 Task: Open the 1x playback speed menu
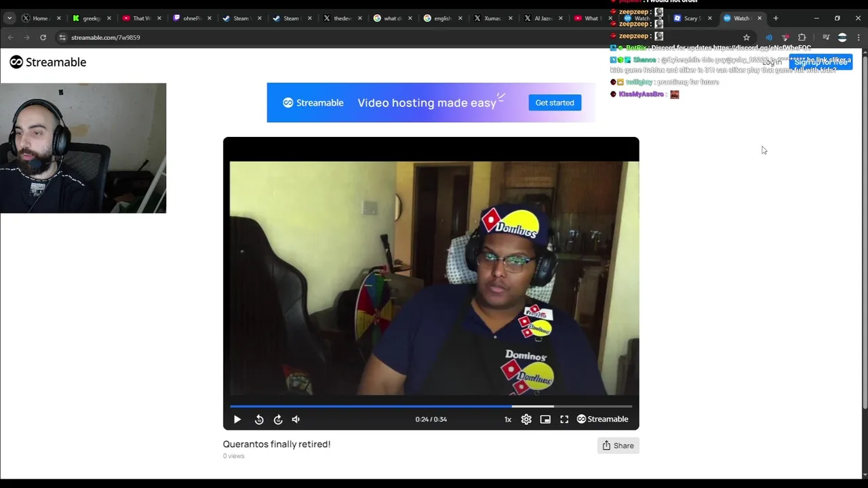click(x=507, y=420)
